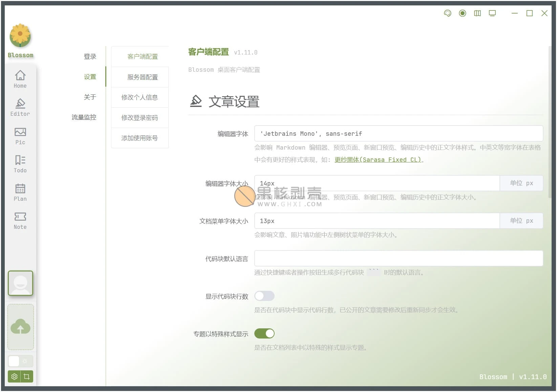Open the Editor from sidebar
The width and height of the screenshot is (557, 392).
pos(20,107)
